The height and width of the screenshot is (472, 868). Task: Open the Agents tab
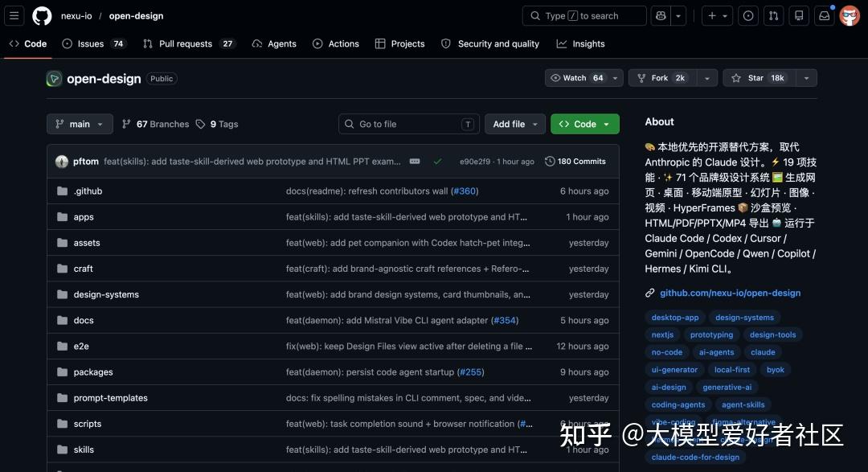274,43
